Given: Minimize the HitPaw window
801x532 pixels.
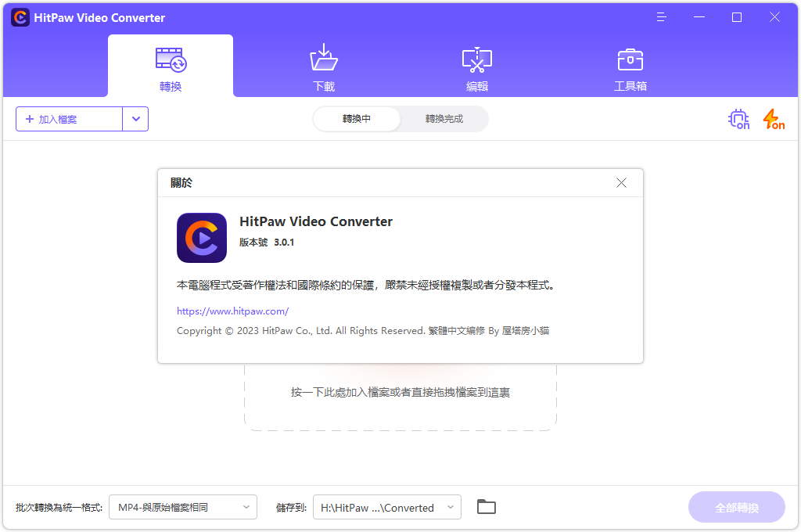Looking at the screenshot, I should (699, 17).
